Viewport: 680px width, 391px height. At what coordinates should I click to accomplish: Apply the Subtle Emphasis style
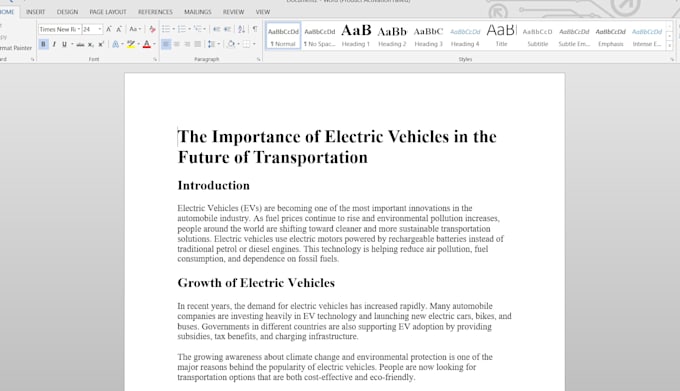coord(574,36)
